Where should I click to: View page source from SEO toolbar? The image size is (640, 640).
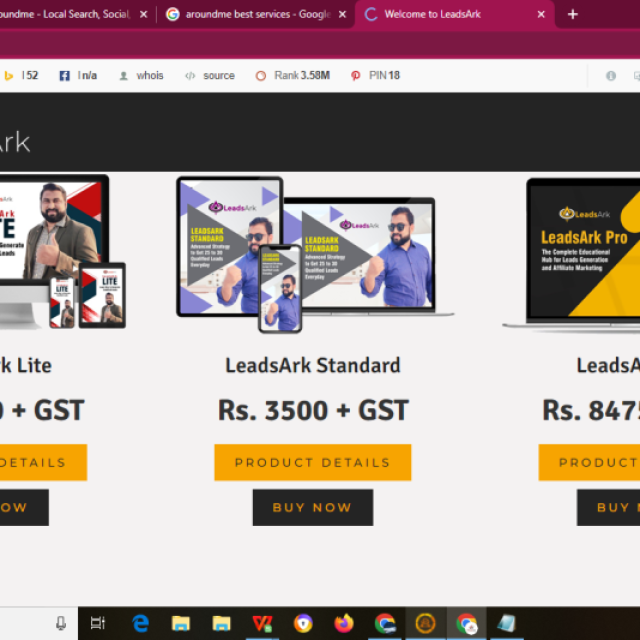(x=210, y=76)
